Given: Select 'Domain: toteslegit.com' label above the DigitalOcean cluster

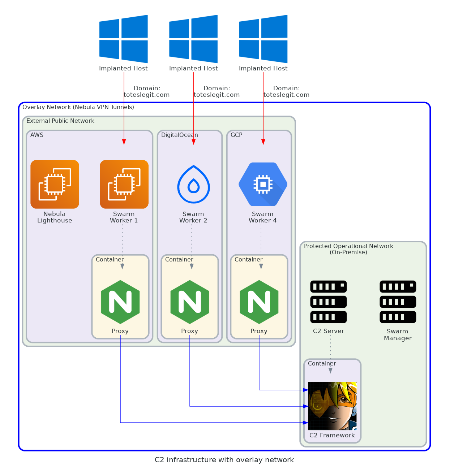Looking at the screenshot, I should click(x=217, y=91).
